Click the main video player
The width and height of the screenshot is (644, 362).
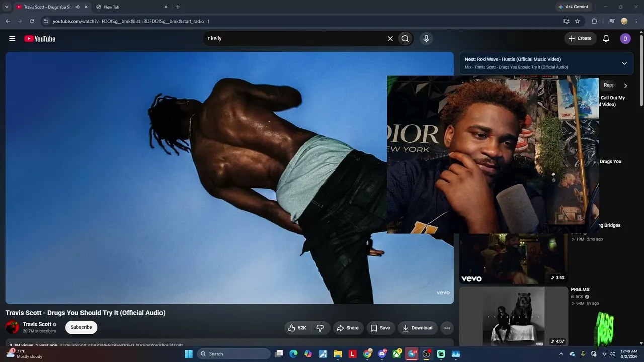coord(229,178)
